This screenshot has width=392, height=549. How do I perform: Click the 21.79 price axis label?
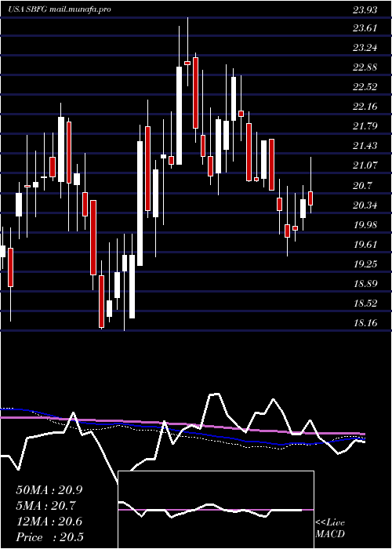click(x=365, y=126)
